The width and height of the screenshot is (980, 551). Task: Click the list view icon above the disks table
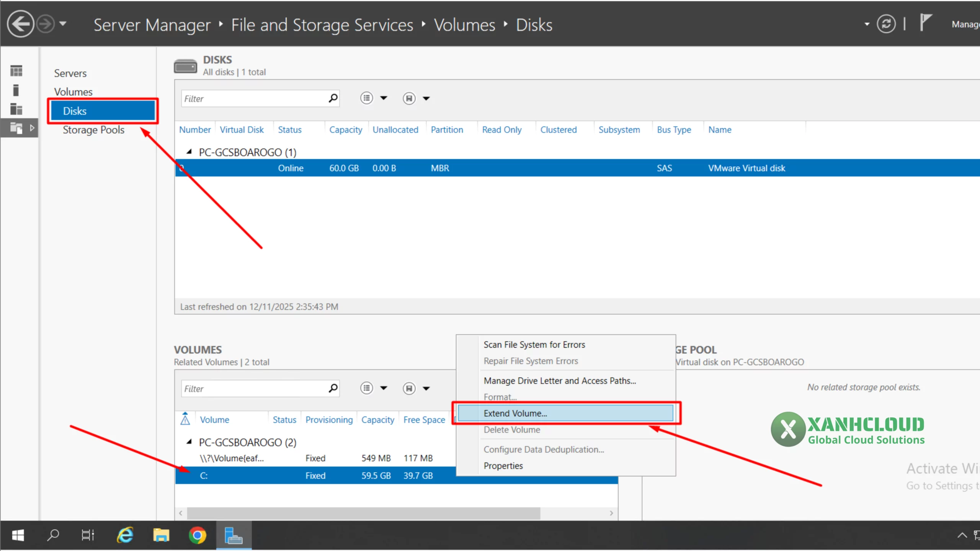point(366,98)
